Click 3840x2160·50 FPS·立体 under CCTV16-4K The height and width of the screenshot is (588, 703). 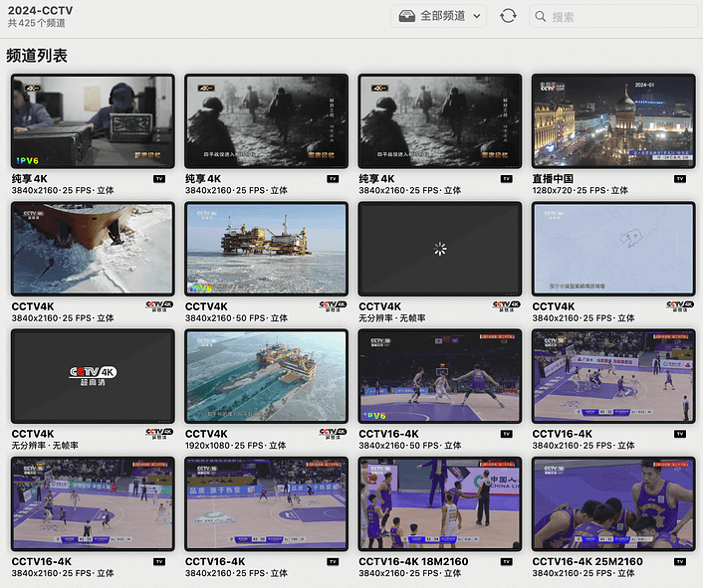click(410, 446)
